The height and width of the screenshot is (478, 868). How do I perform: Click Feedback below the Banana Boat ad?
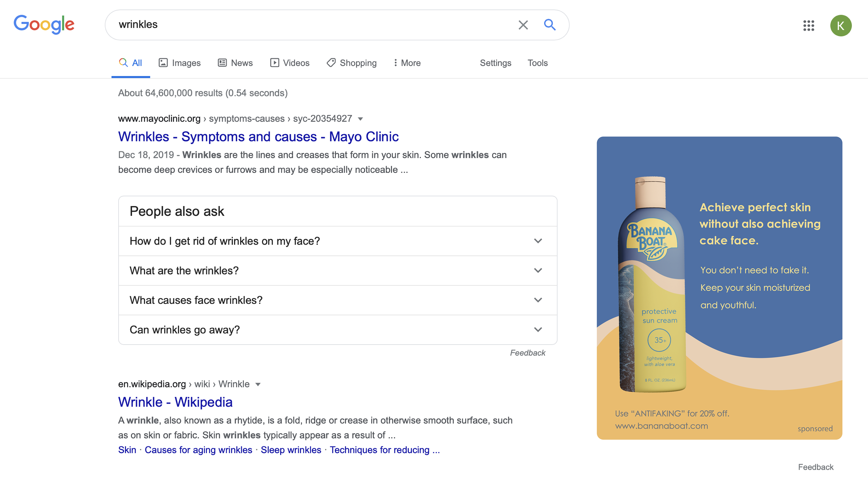point(815,467)
